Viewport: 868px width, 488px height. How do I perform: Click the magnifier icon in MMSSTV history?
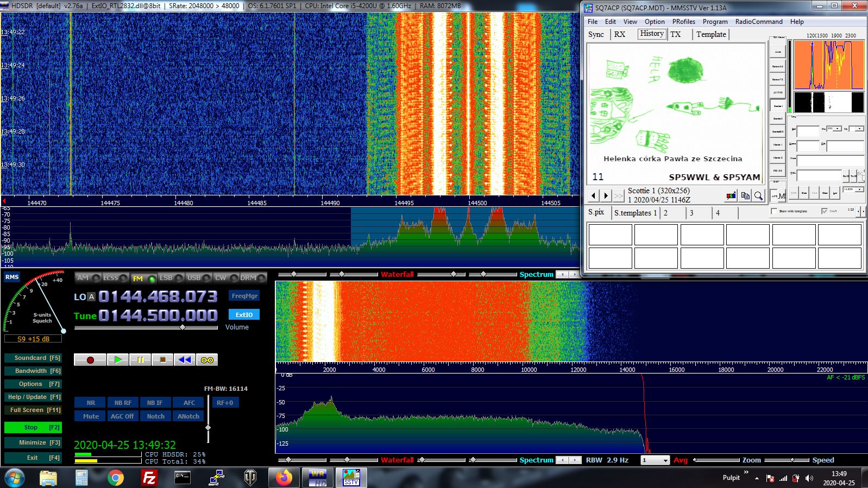tap(758, 195)
